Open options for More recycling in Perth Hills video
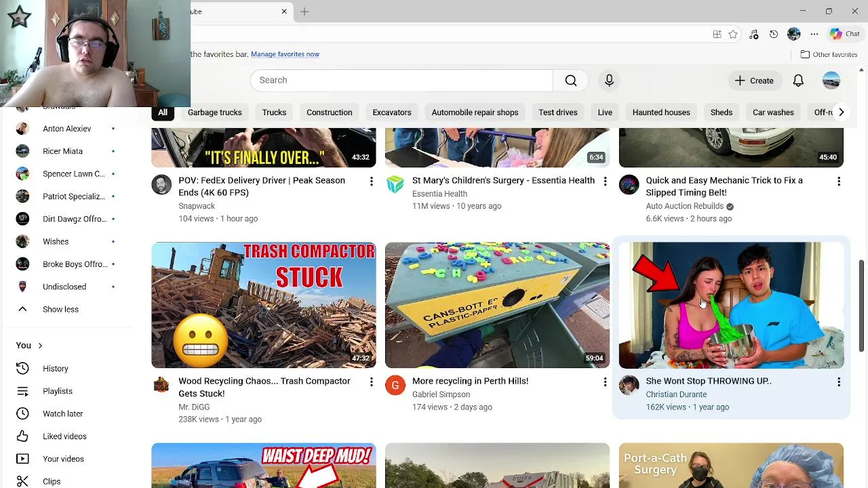Screen dimensions: 868x488 tap(605, 382)
